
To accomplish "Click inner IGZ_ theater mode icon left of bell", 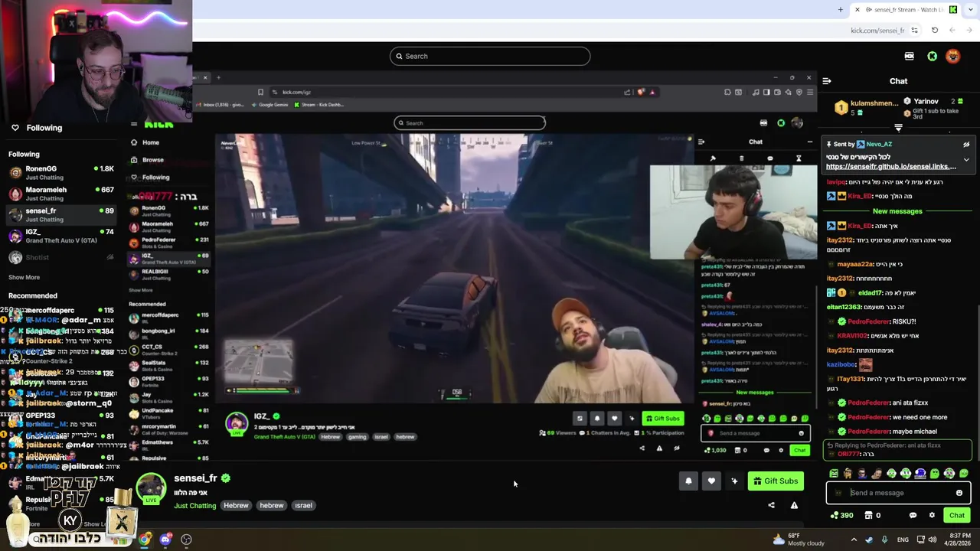I will [580, 419].
